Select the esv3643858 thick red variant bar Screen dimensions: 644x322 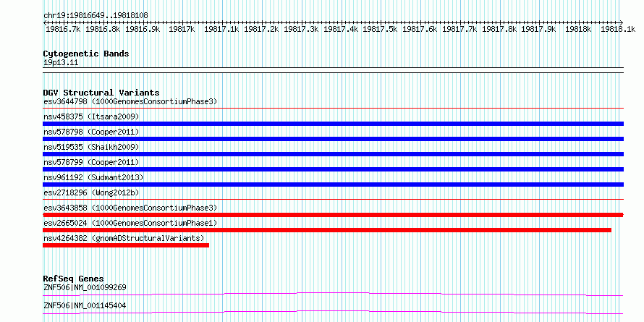pos(333,215)
